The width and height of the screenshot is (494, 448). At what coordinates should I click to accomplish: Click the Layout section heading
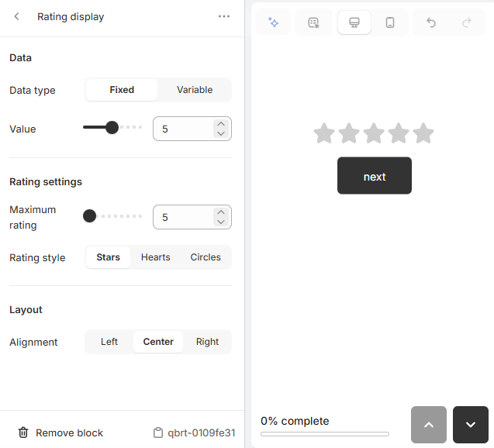(x=26, y=310)
